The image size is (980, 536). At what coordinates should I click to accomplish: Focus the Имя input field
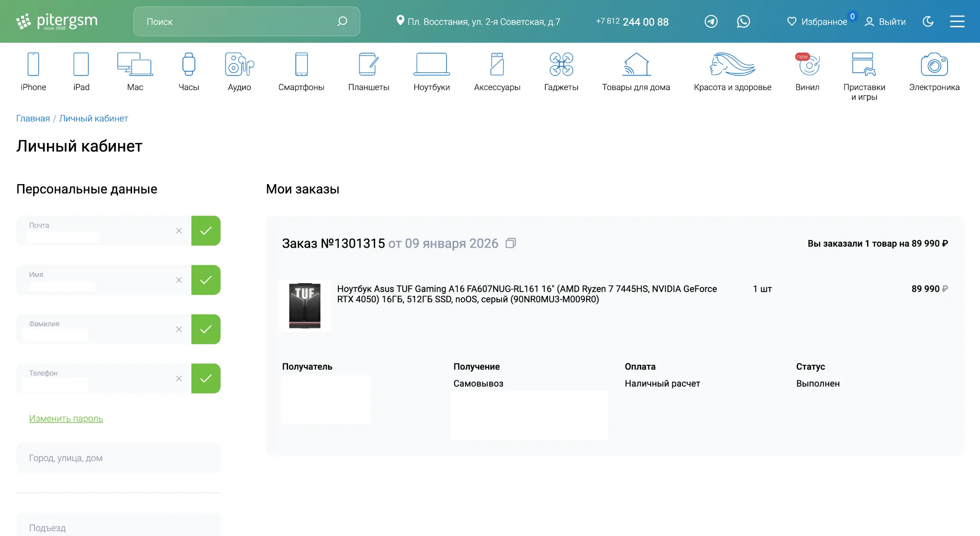104,280
